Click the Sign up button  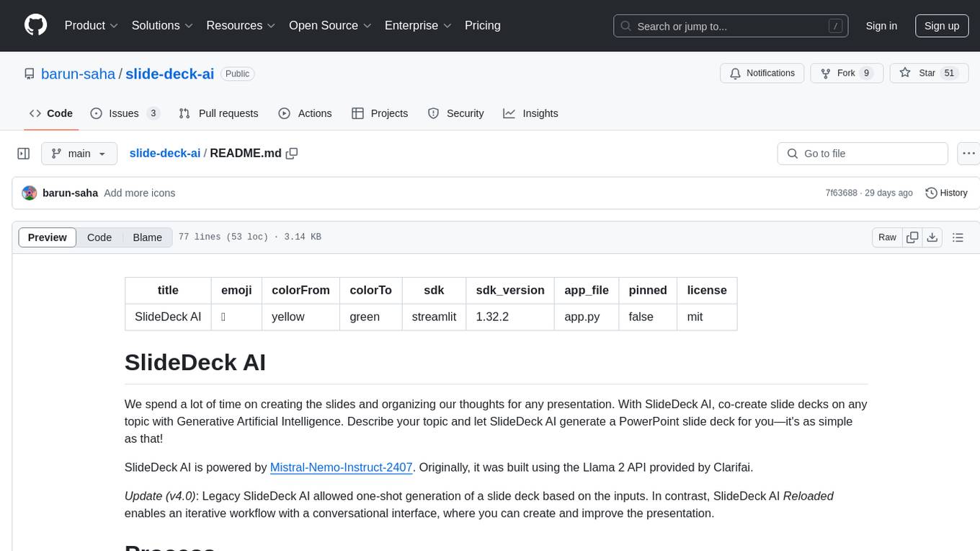pos(942,26)
